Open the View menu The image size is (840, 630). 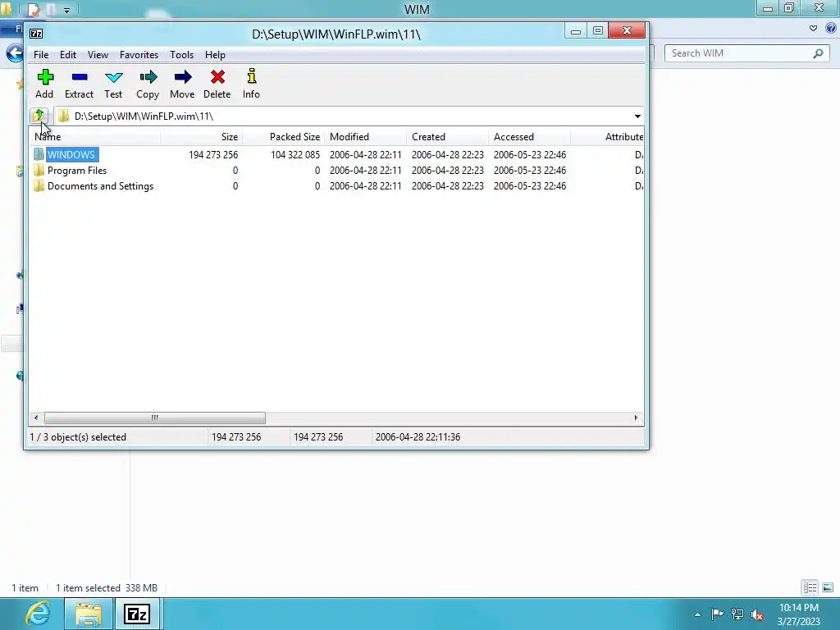pos(98,55)
